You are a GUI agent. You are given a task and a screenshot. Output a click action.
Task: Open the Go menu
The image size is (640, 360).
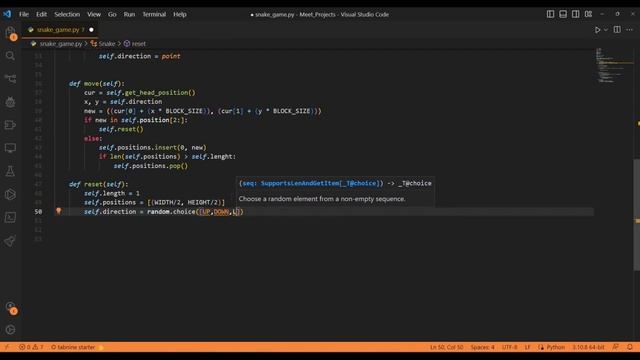click(112, 14)
